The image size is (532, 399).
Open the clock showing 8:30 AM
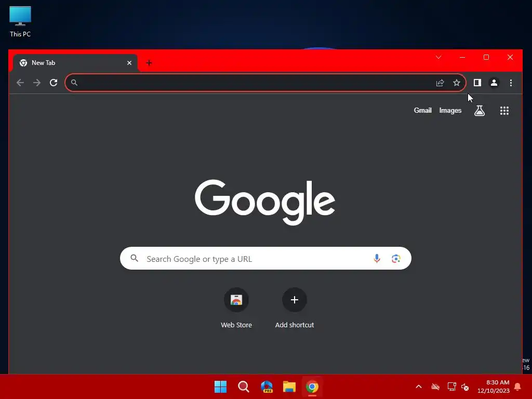(x=494, y=387)
